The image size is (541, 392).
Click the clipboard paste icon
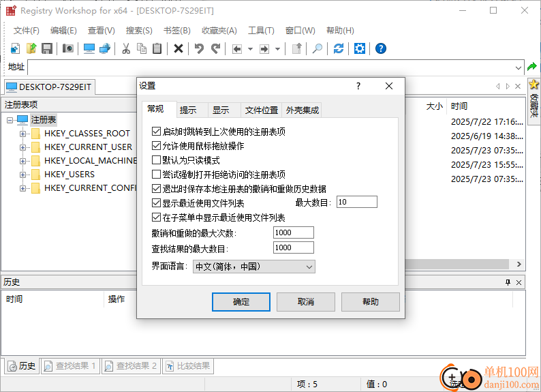tap(157, 48)
